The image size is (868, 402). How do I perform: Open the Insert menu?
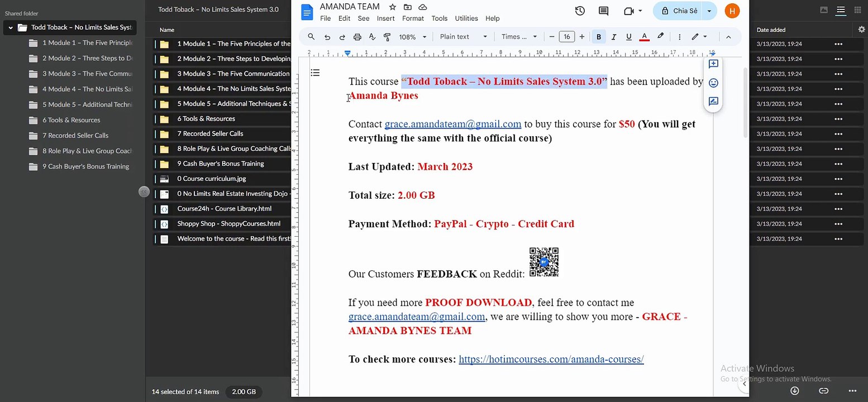pos(386,18)
